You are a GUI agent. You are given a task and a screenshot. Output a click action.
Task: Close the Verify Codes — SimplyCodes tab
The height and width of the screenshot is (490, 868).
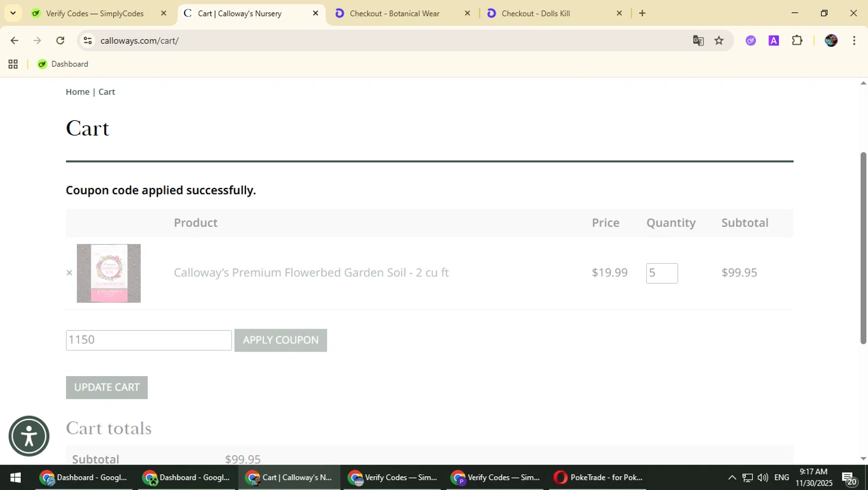click(x=164, y=13)
